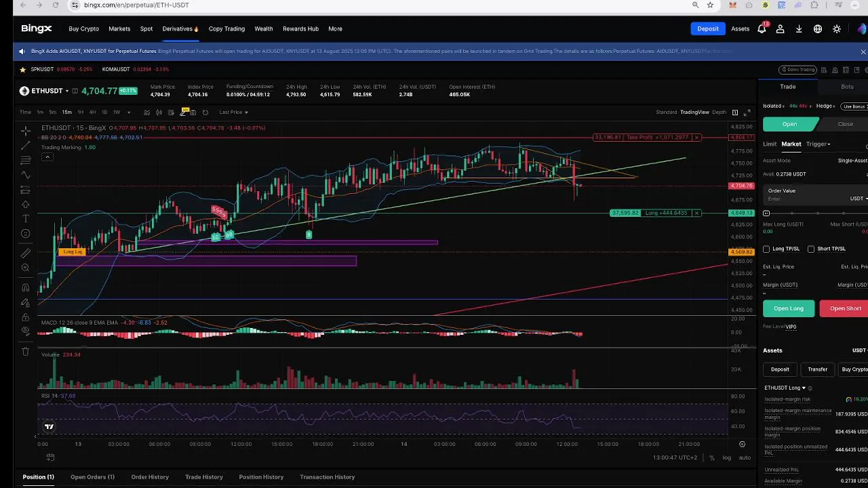The width and height of the screenshot is (868, 488).
Task: Click the chart reset/refresh icon
Action: (205, 112)
